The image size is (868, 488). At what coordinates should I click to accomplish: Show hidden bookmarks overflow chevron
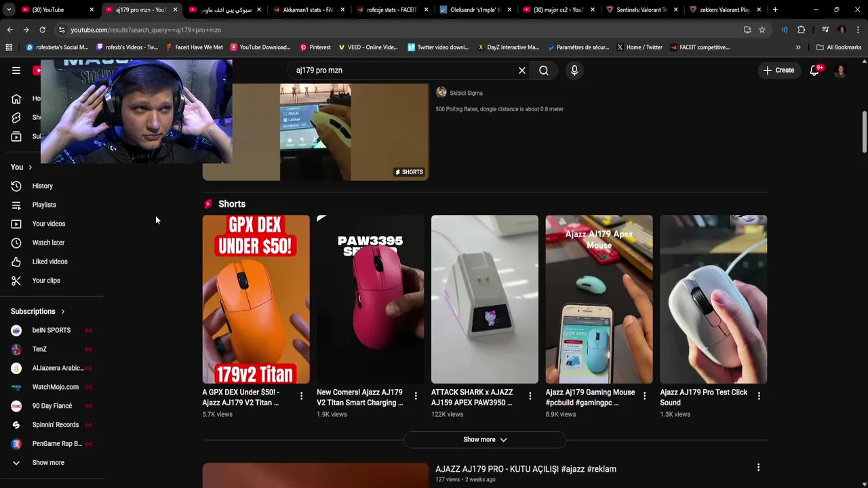(798, 47)
